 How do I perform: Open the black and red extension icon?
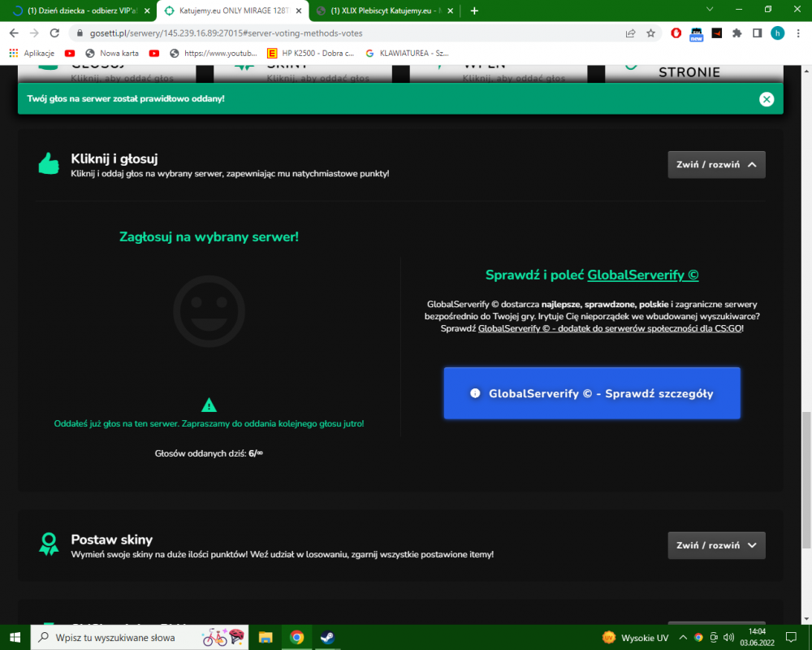coord(717,33)
